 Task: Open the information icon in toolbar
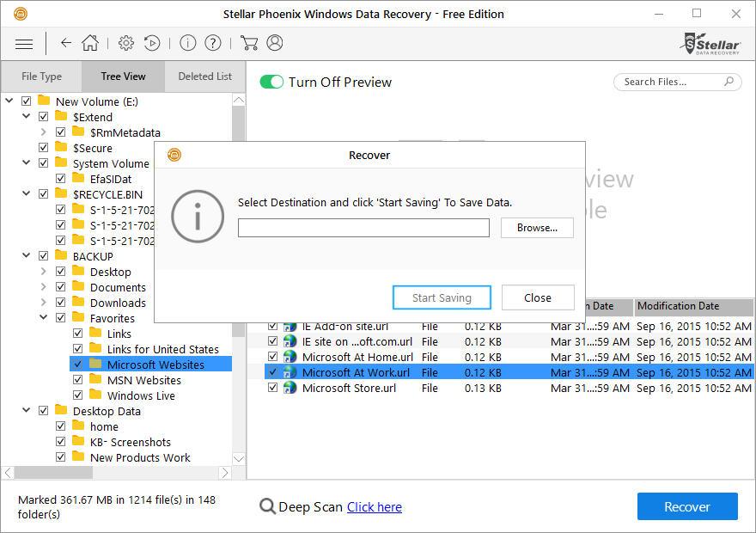[188, 43]
